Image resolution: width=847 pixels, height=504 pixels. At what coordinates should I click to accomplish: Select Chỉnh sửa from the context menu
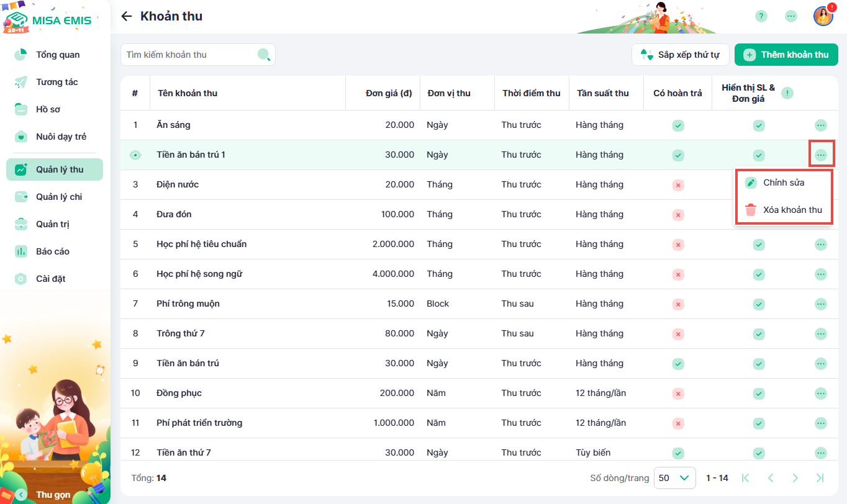(x=783, y=182)
